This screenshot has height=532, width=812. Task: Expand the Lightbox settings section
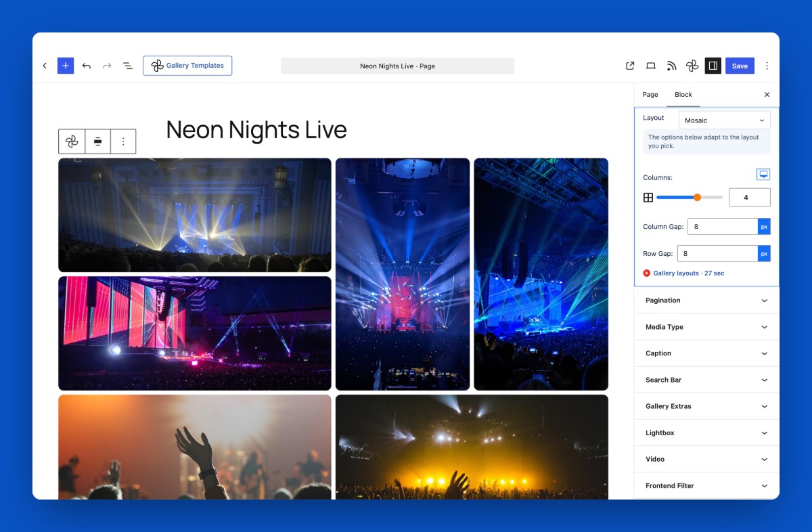706,433
